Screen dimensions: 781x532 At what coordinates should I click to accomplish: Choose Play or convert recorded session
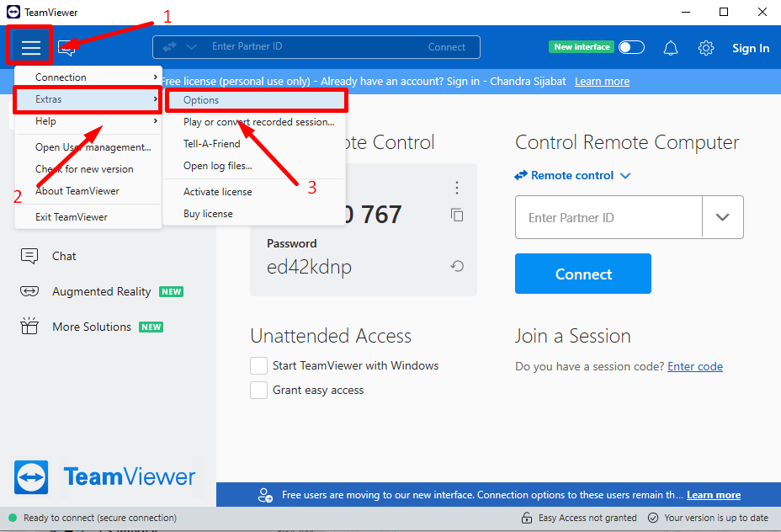click(x=258, y=122)
